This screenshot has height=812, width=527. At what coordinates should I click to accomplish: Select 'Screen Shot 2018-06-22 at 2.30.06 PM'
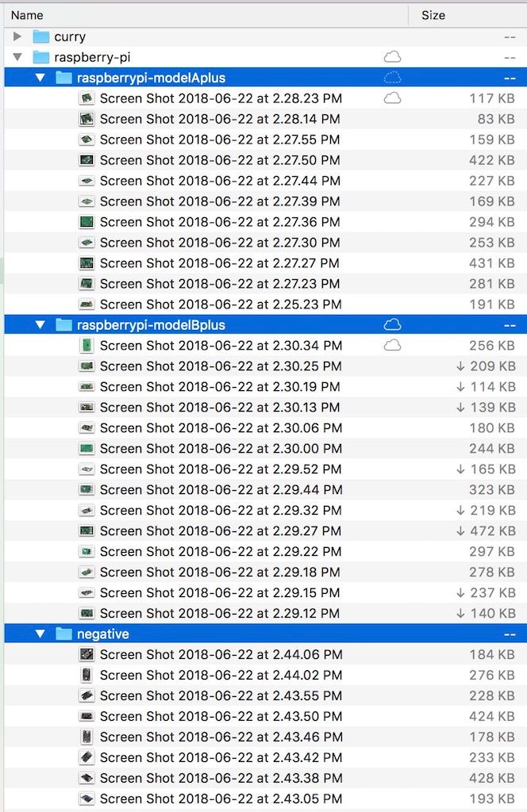(x=221, y=428)
